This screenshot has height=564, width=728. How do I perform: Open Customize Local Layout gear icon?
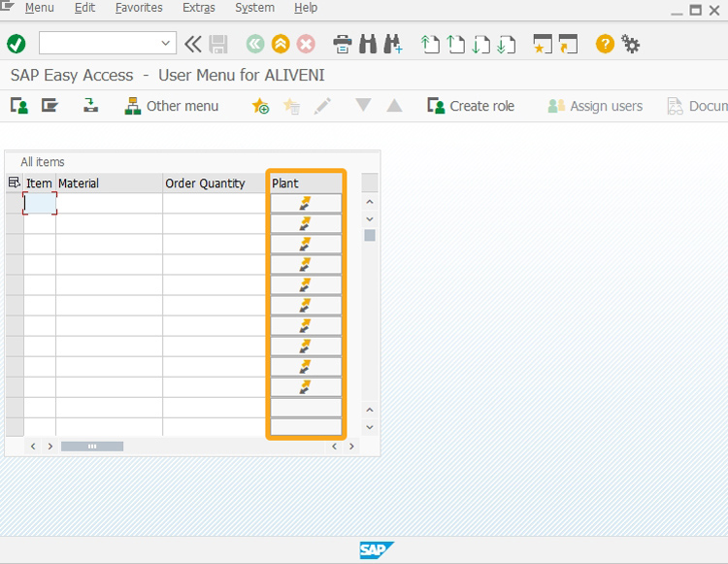point(631,44)
